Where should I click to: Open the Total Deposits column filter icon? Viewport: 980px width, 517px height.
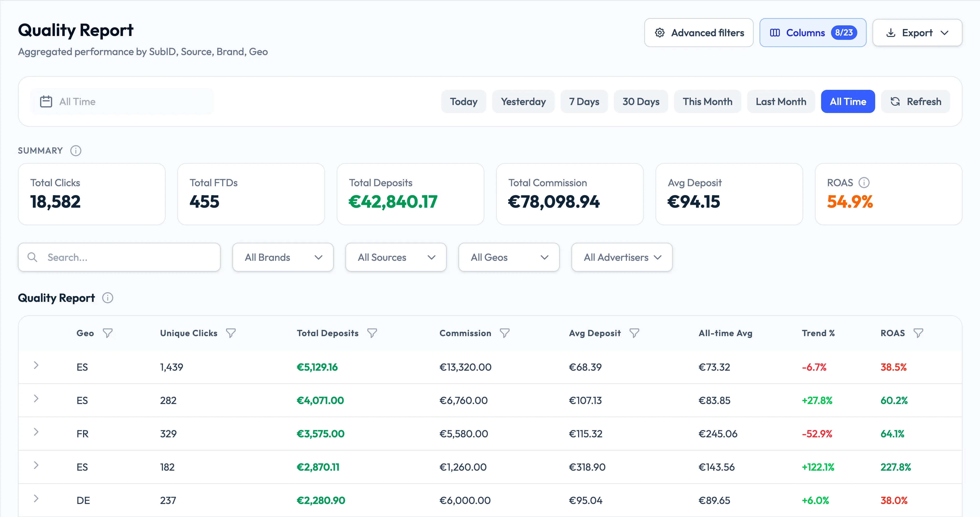(x=372, y=333)
